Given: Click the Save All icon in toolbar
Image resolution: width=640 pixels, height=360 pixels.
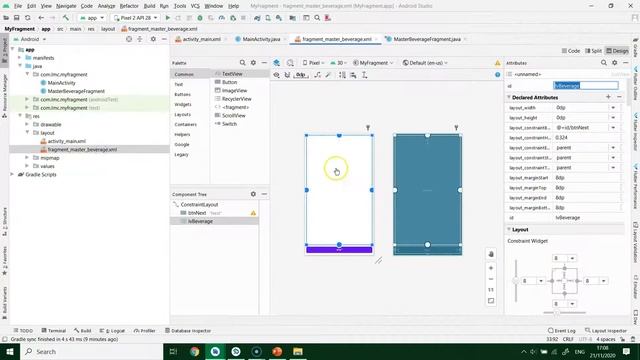Looking at the screenshot, I should click(17, 18).
